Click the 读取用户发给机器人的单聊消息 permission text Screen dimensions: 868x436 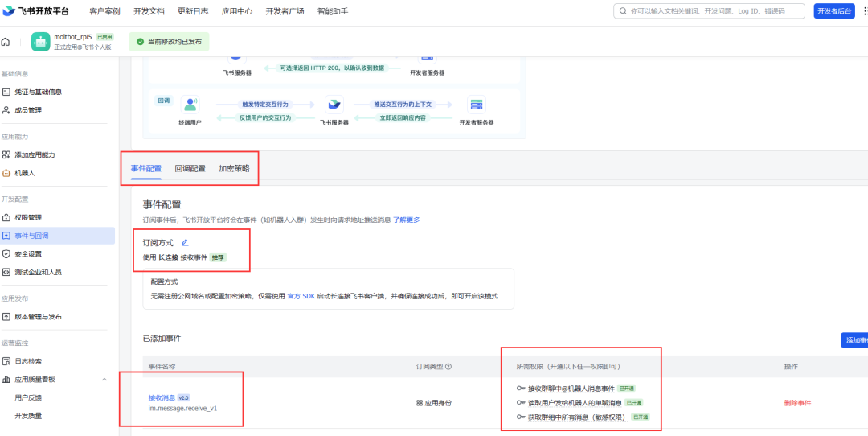(575, 402)
